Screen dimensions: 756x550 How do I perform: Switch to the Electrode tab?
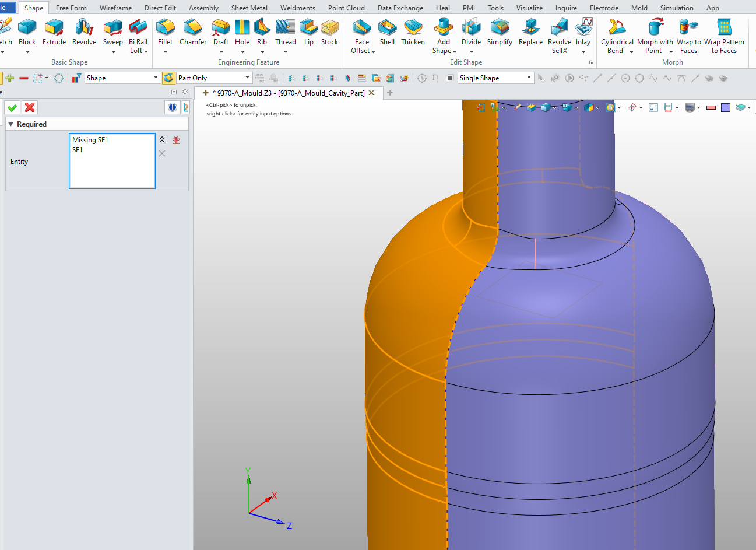pos(604,8)
